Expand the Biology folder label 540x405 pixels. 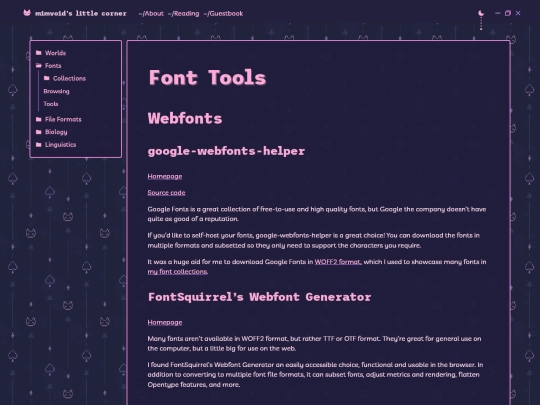(56, 132)
